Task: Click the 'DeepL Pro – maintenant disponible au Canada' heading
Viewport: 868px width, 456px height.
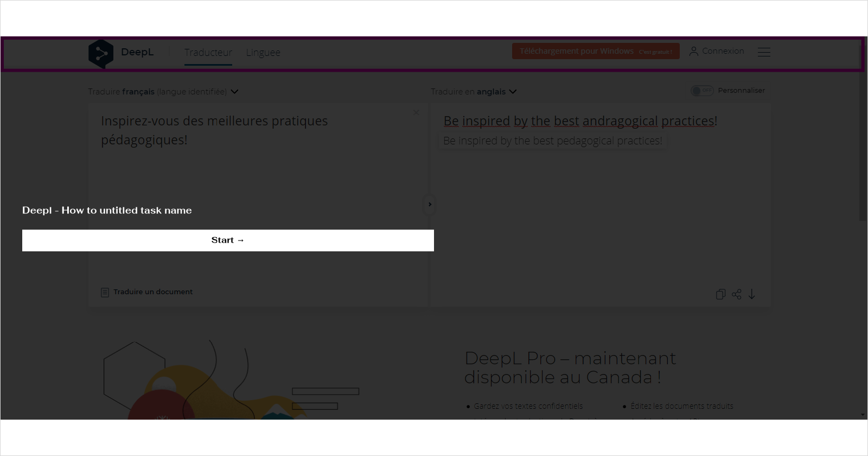Action: pyautogui.click(x=570, y=368)
